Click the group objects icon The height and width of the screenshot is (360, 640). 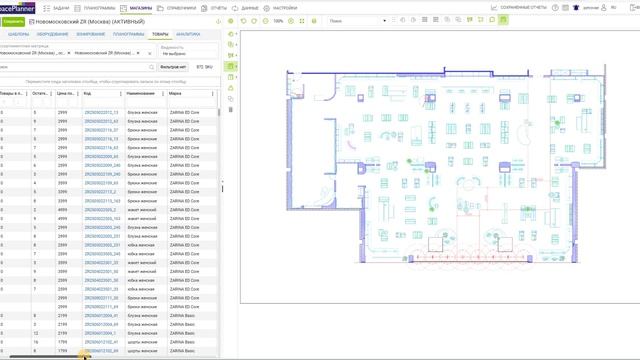[x=447, y=20]
